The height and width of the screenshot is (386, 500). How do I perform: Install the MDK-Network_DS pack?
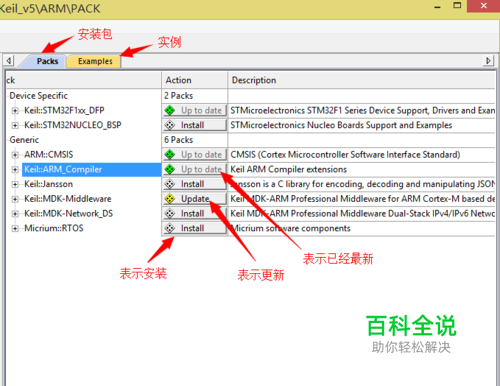tap(195, 213)
